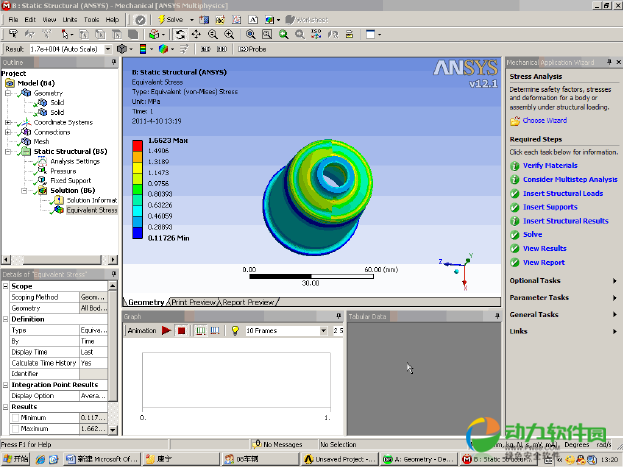The width and height of the screenshot is (623, 467).
Task: Click the dark blue legend color band
Action: 137,233
